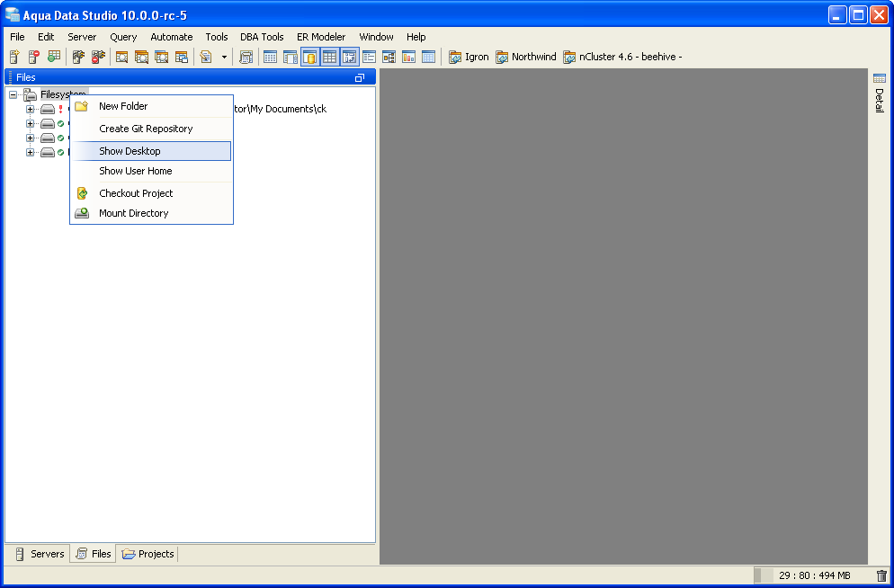Toggle the tree diagram view toolbar button

coord(389,57)
